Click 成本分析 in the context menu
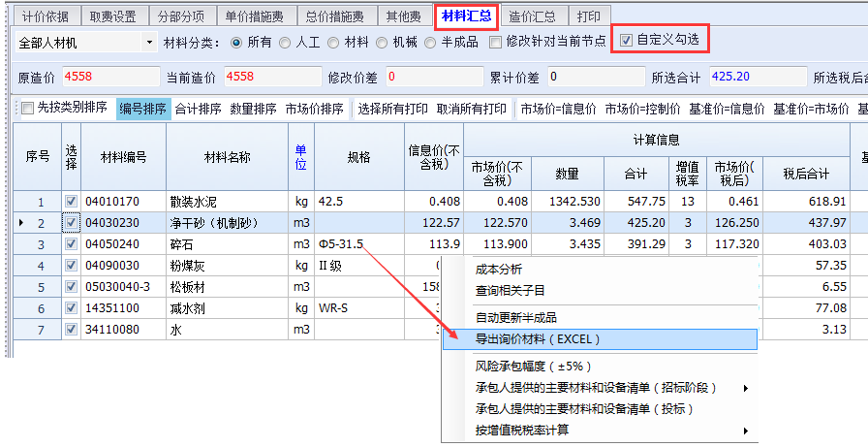The width and height of the screenshot is (868, 447). 499,270
